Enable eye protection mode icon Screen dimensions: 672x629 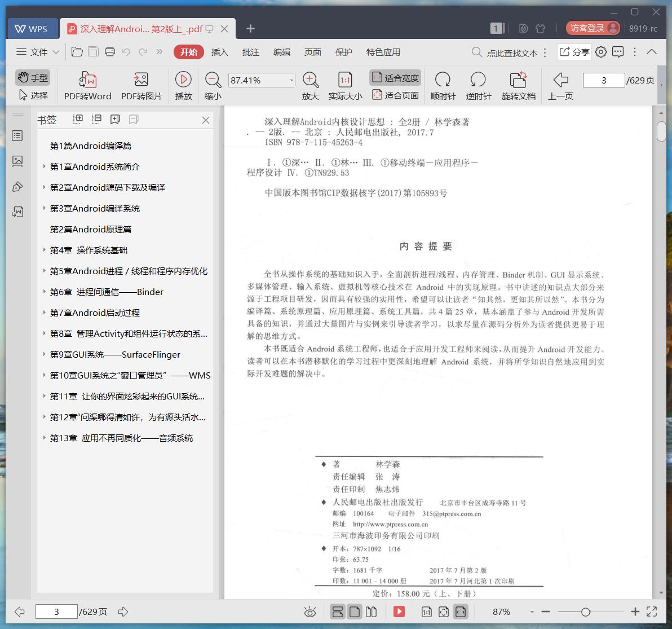pyautogui.click(x=310, y=612)
